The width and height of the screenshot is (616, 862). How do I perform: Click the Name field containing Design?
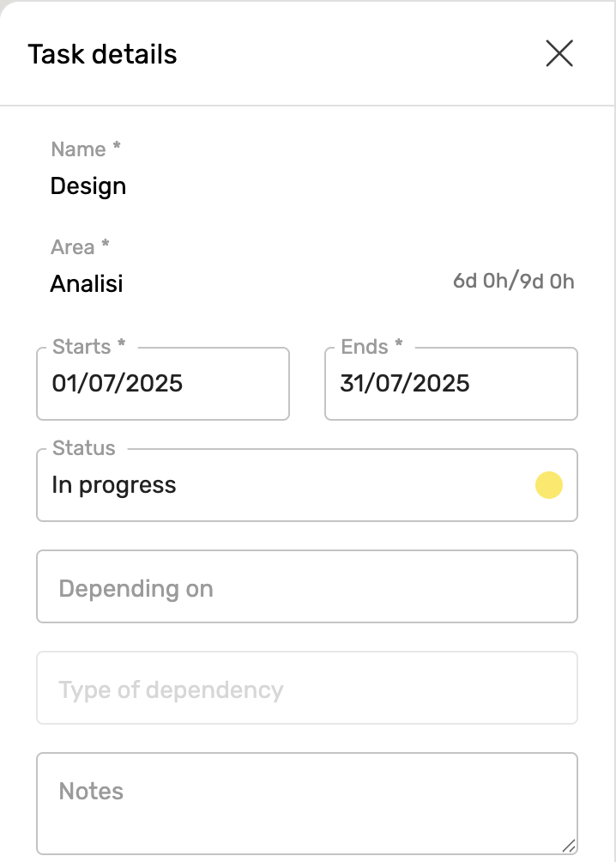88,186
